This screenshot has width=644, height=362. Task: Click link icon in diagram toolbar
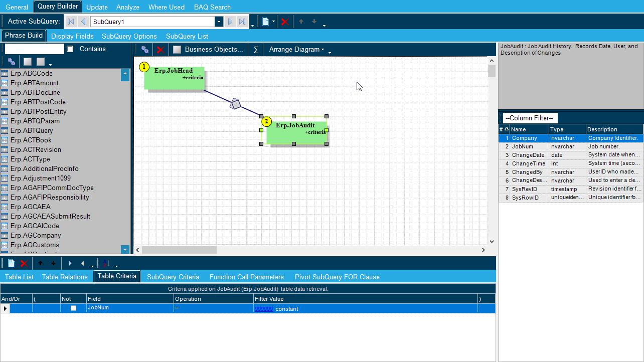145,50
